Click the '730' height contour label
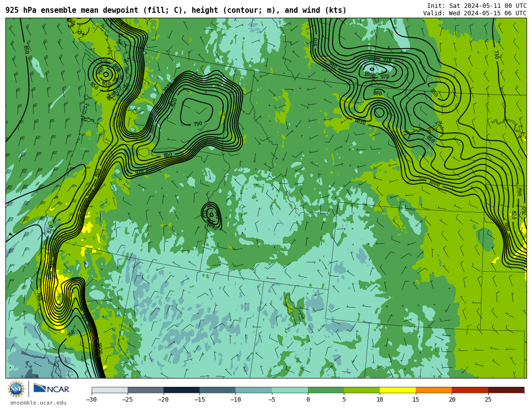Viewport: 532px width, 409px height. click(x=496, y=55)
